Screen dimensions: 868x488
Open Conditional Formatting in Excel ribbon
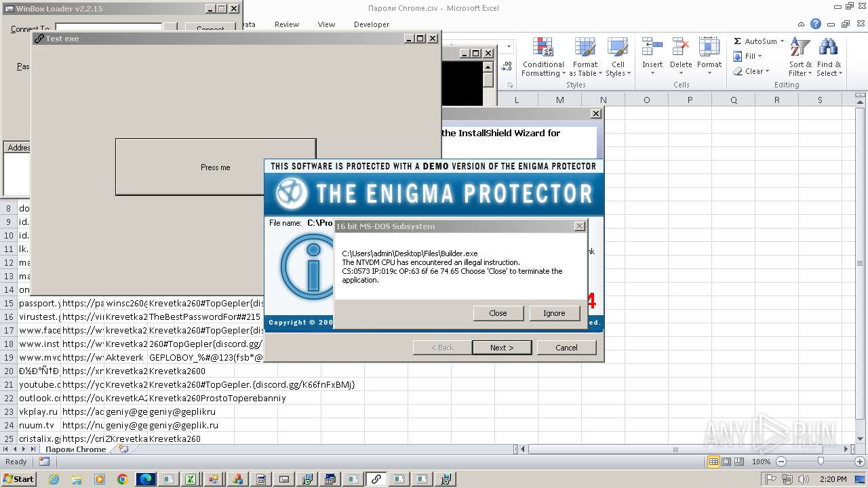[x=543, y=58]
